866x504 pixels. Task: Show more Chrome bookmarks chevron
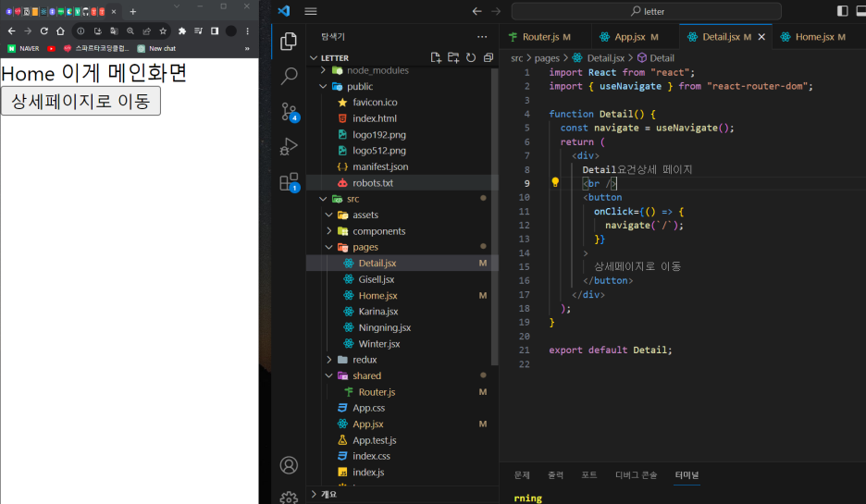pos(247,49)
